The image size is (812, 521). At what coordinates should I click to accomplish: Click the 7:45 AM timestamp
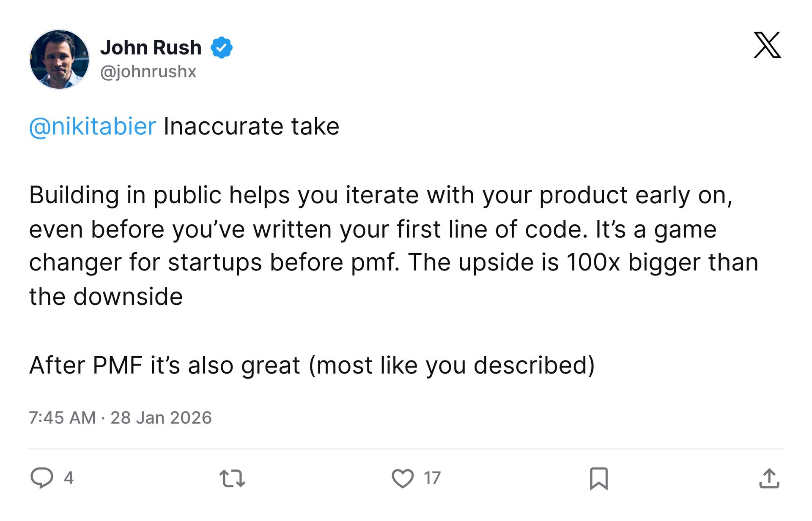coord(63,417)
